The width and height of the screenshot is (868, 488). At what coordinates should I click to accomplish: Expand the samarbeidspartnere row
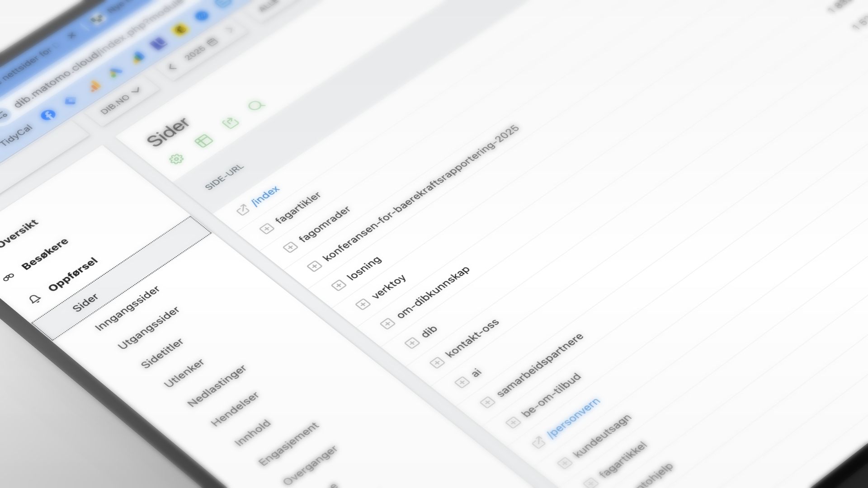(487, 402)
